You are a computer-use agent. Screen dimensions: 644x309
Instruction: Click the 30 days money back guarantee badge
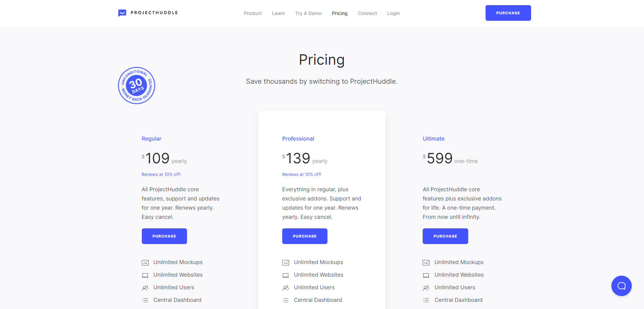point(136,85)
